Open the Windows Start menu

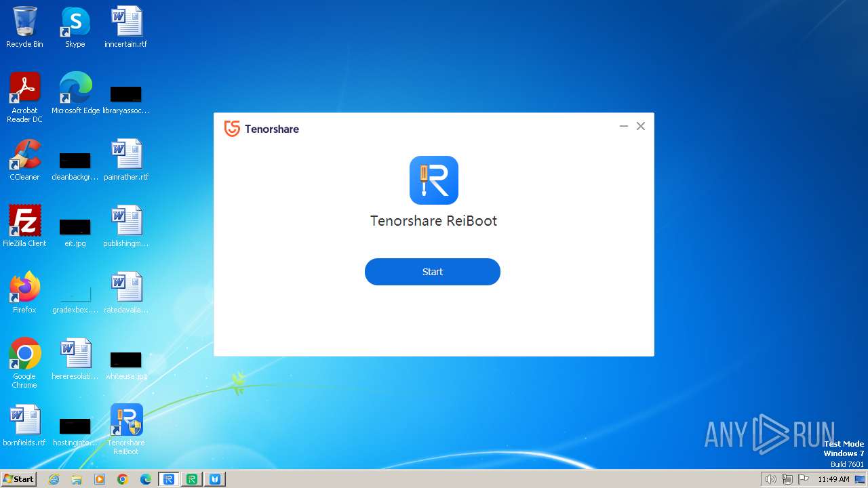19,479
